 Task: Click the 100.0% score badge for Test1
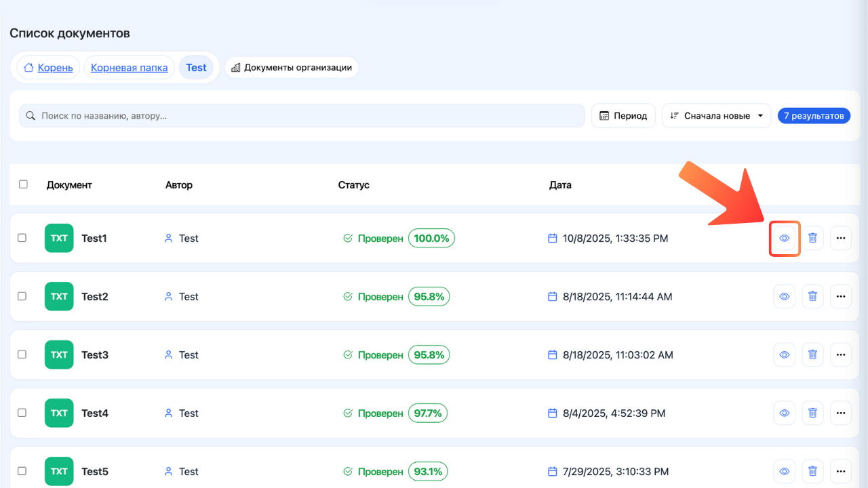[x=431, y=239]
